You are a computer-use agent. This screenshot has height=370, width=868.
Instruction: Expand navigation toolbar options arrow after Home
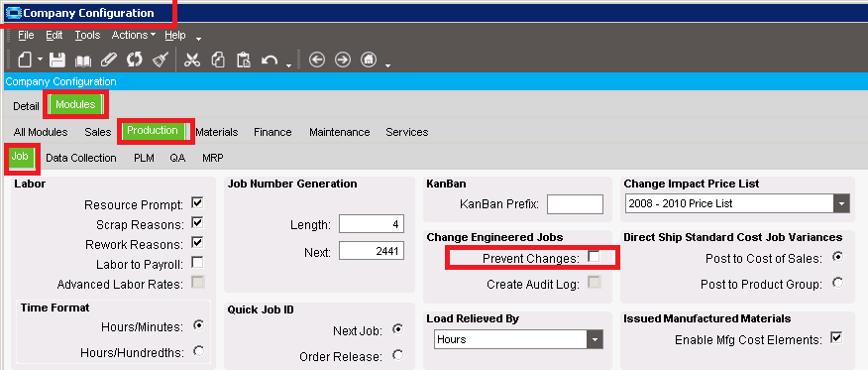click(x=388, y=65)
